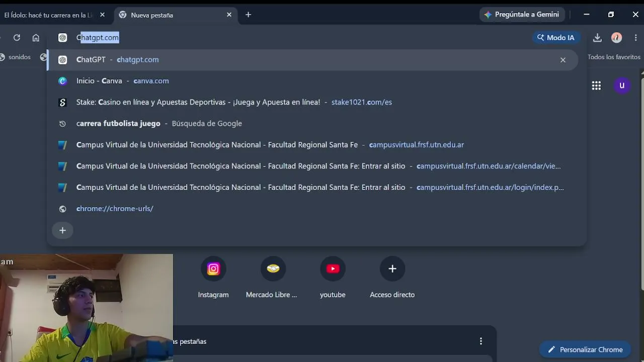Switch to the 'Nueva pestaña' tab
644x362 pixels.
(x=175, y=15)
